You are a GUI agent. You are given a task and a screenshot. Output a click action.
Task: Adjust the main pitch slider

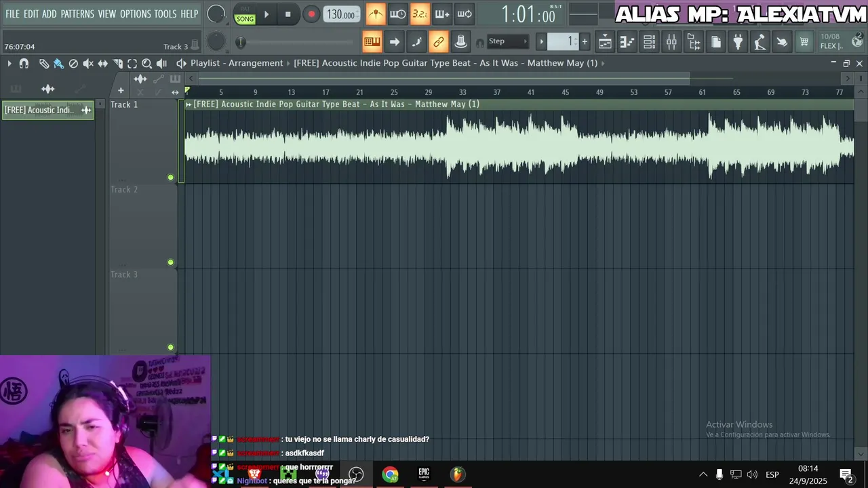pos(241,43)
